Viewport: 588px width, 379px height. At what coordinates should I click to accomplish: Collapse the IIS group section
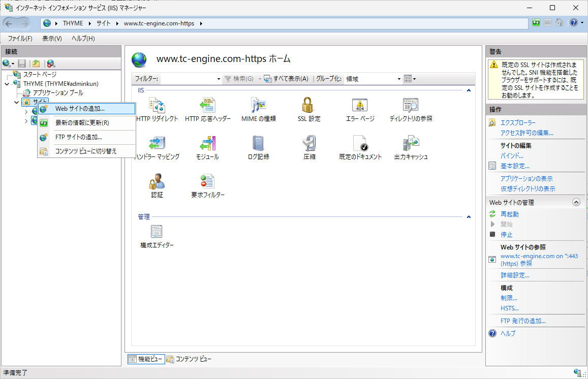coord(469,90)
